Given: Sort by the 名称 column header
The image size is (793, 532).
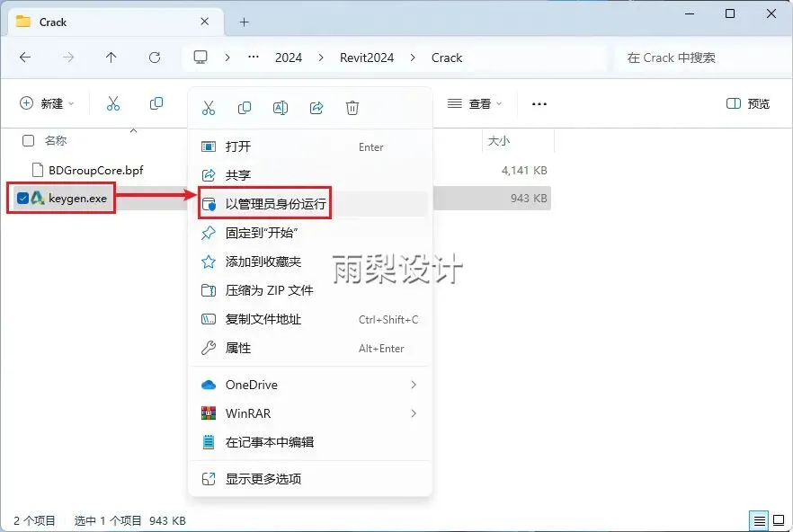Looking at the screenshot, I should (x=56, y=140).
